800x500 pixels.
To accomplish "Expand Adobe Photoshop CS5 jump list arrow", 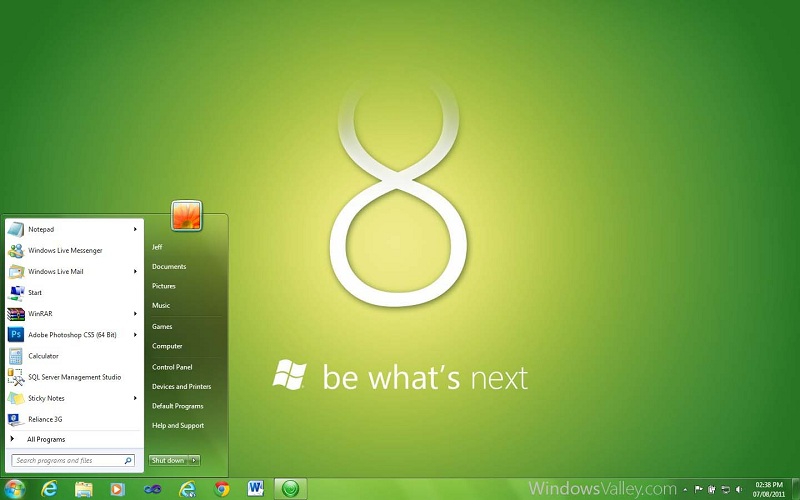I will click(135, 335).
